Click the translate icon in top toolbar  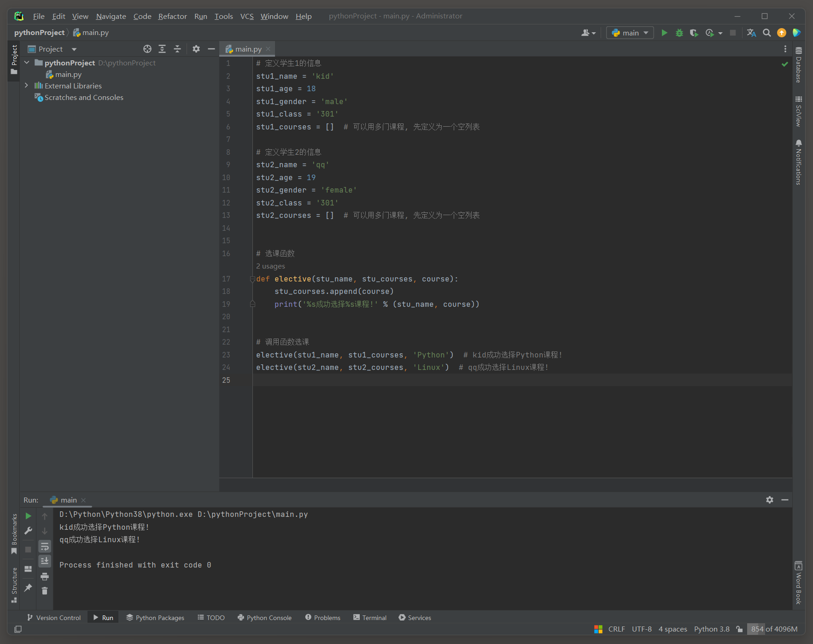coord(751,33)
